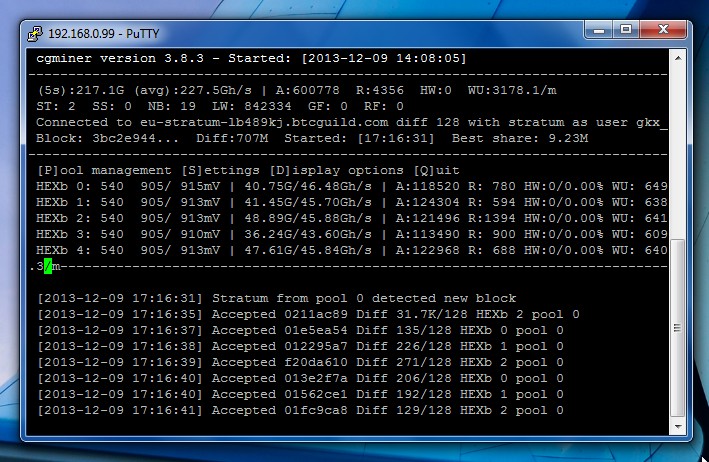Click the terminal scrollbar thumb
709x462 pixels.
tap(677, 328)
